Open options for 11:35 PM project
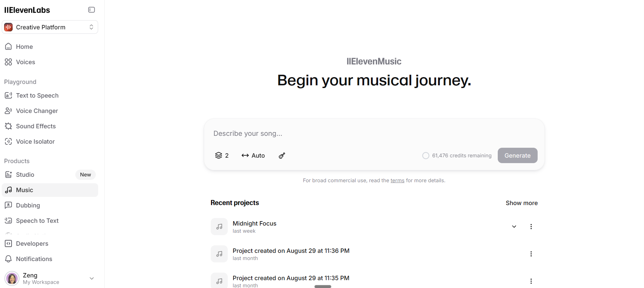Screen dimensions: 644x288 [x=531, y=281]
